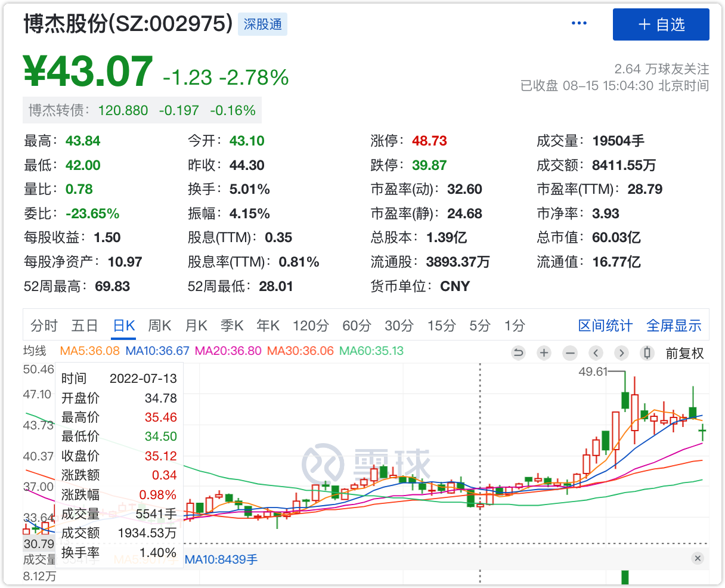Zoom out the chart with minus icon
The height and width of the screenshot is (588, 725).
[x=570, y=353]
